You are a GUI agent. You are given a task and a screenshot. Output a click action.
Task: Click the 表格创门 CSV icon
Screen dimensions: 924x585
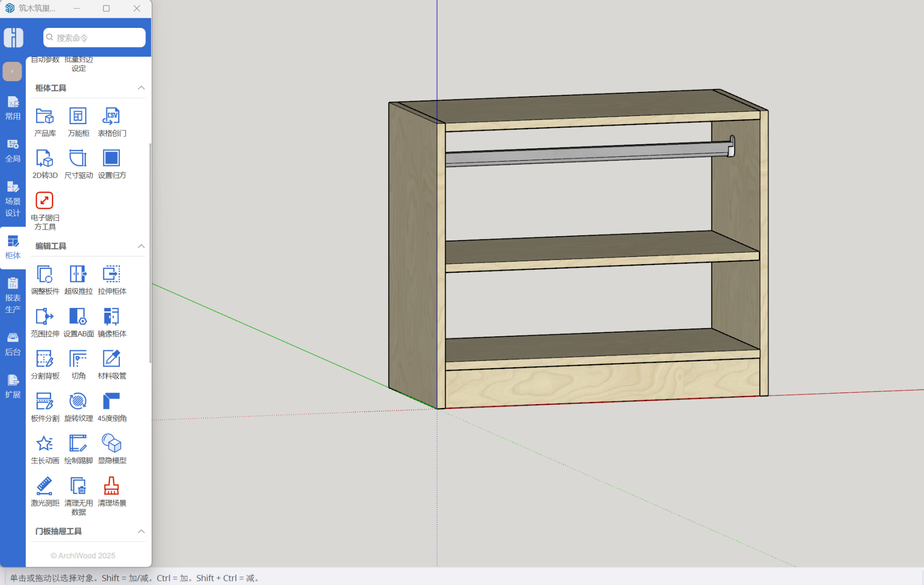click(112, 116)
